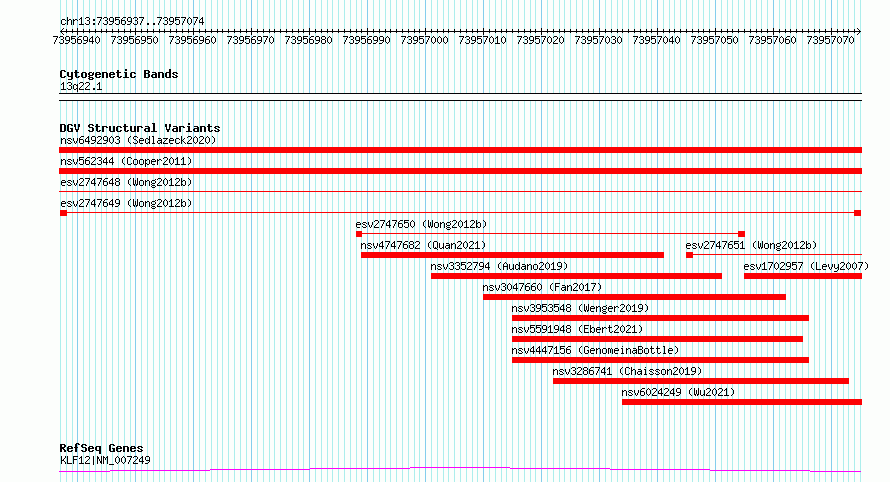Click ruler position 73956980

(308, 40)
